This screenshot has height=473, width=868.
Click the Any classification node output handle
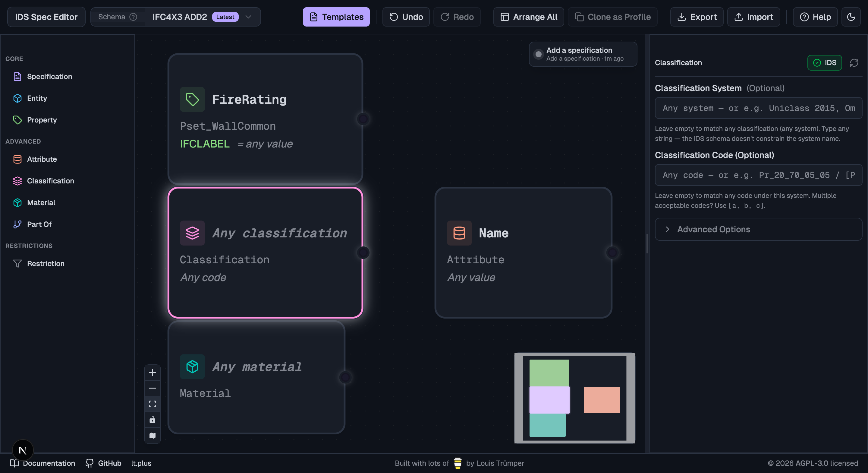pos(363,252)
